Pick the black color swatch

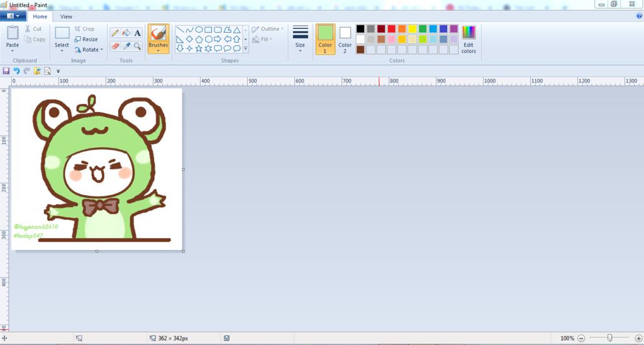[x=360, y=29]
